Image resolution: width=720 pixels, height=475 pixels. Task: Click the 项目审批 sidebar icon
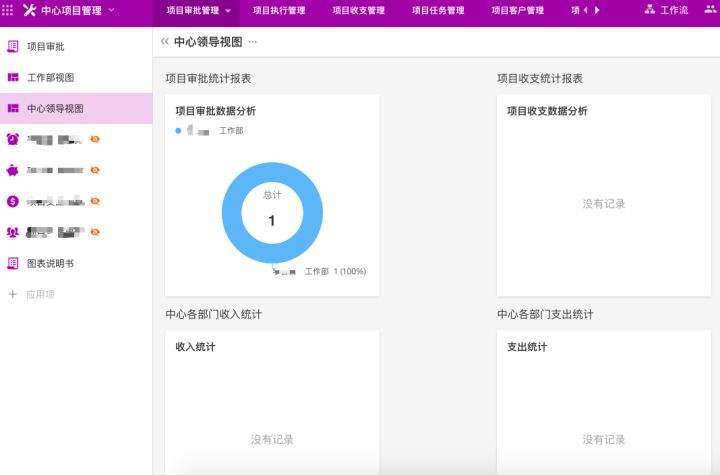[x=13, y=47]
